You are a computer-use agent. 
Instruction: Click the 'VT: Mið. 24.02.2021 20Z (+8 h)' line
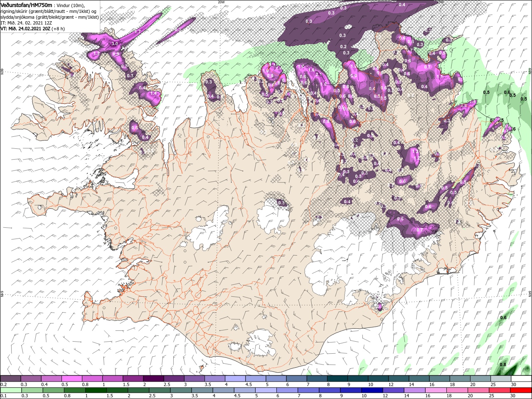tap(32, 29)
